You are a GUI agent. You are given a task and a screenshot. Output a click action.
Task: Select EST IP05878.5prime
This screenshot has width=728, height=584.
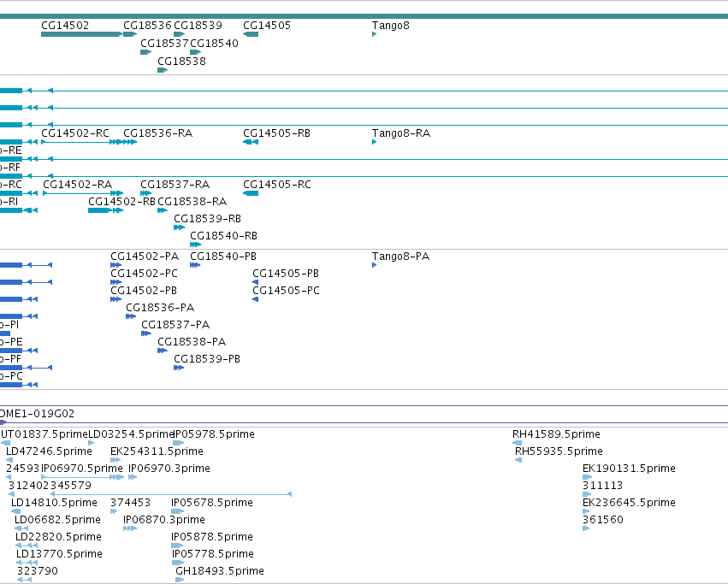[x=212, y=537]
